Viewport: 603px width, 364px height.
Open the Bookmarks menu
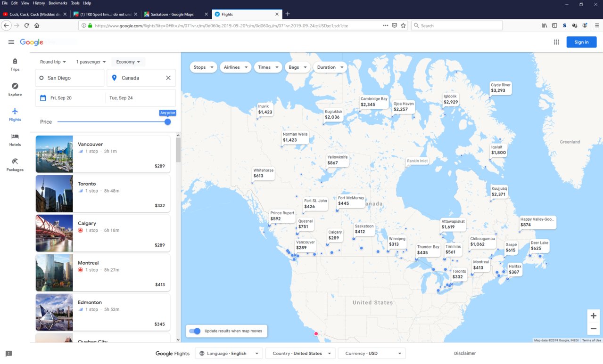(x=58, y=3)
